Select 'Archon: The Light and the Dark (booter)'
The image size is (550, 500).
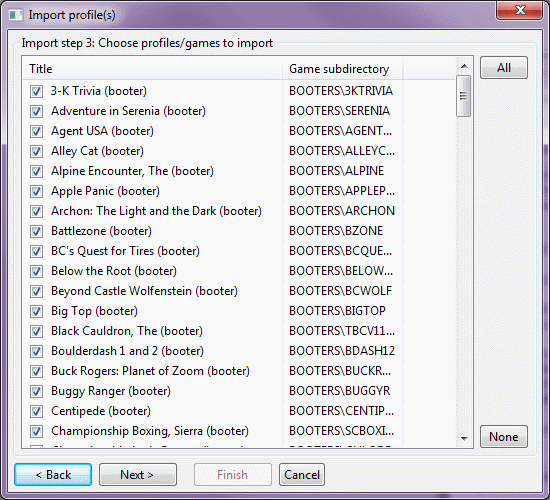pyautogui.click(x=156, y=211)
